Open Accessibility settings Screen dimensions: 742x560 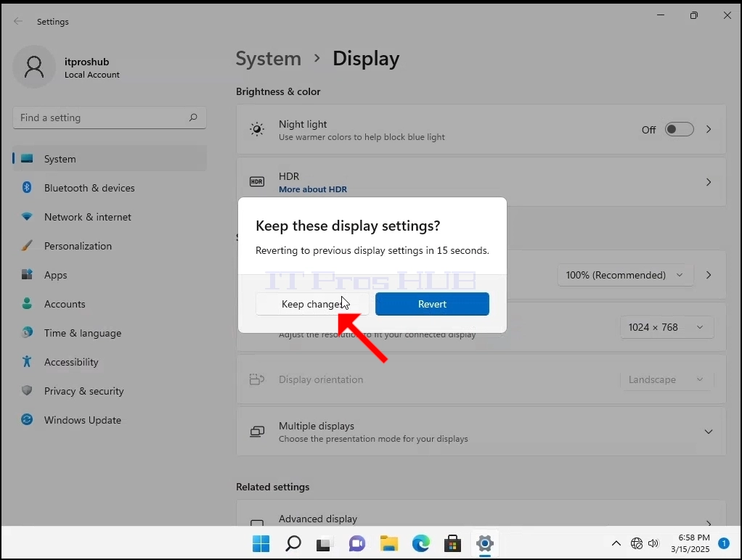pos(110,362)
